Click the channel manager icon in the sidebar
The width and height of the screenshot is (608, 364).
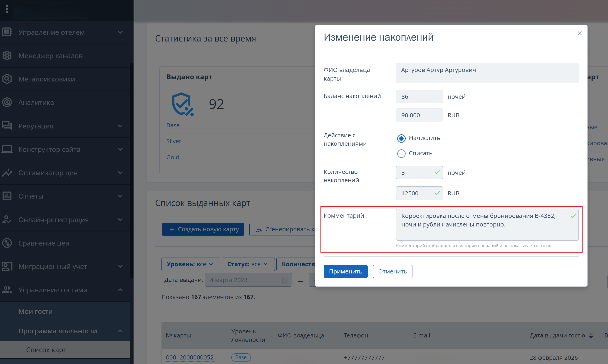click(x=7, y=56)
